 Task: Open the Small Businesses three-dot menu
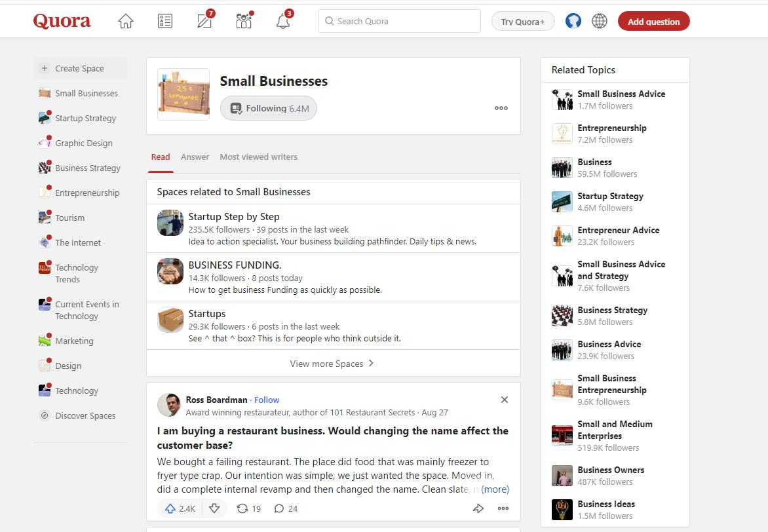pos(501,108)
